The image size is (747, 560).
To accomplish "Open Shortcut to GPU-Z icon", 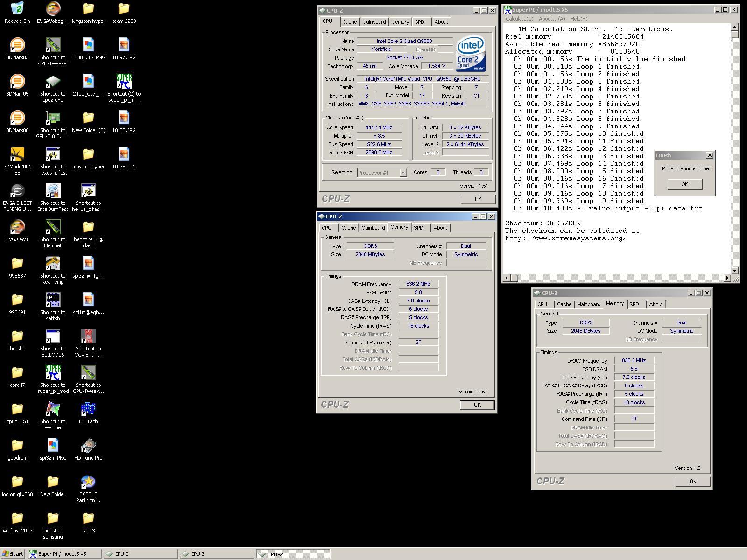I will click(53, 125).
